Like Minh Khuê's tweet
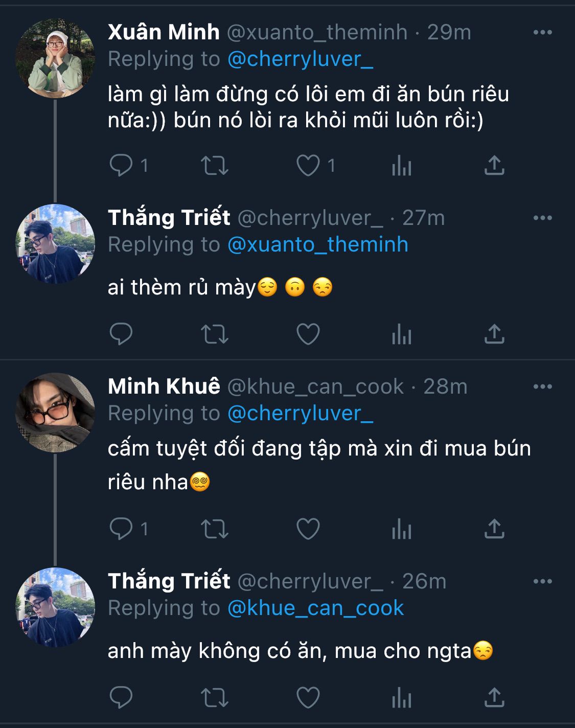 coord(308,529)
